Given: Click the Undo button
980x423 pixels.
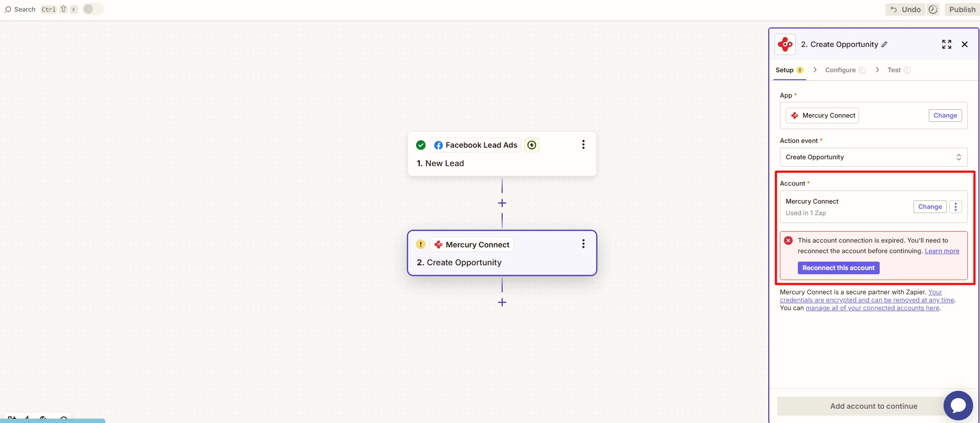Looking at the screenshot, I should pos(905,9).
